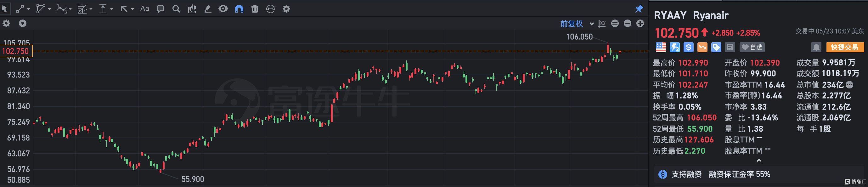Click the 历史最高 127.606 value
This screenshot has width=868, height=187.
(x=699, y=140)
